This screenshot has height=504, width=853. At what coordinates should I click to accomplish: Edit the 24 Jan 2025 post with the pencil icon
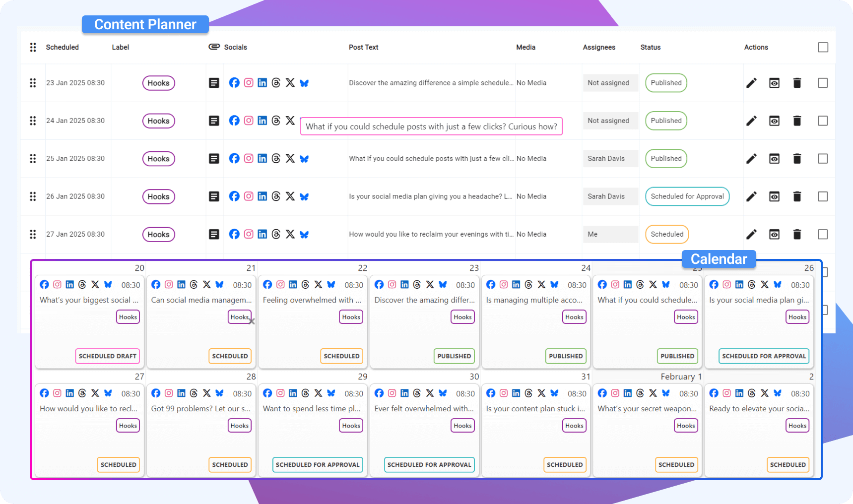point(751,121)
